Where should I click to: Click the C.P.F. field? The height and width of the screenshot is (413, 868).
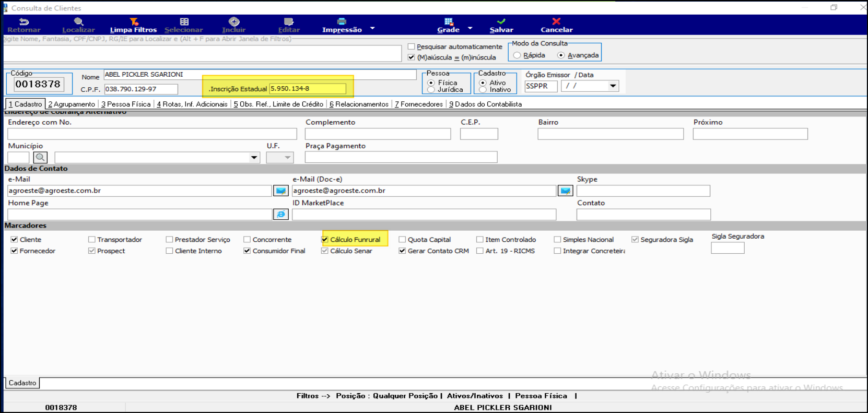141,89
